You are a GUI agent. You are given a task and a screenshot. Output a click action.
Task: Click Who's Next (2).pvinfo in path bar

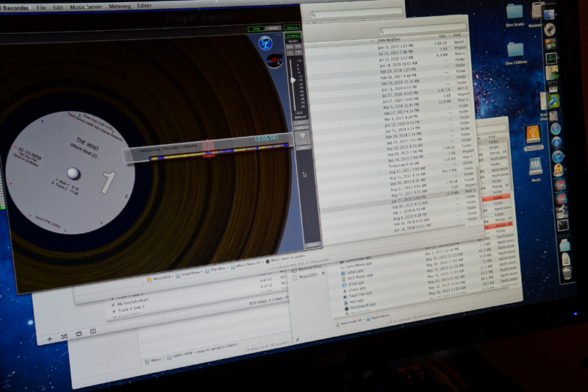[284, 260]
